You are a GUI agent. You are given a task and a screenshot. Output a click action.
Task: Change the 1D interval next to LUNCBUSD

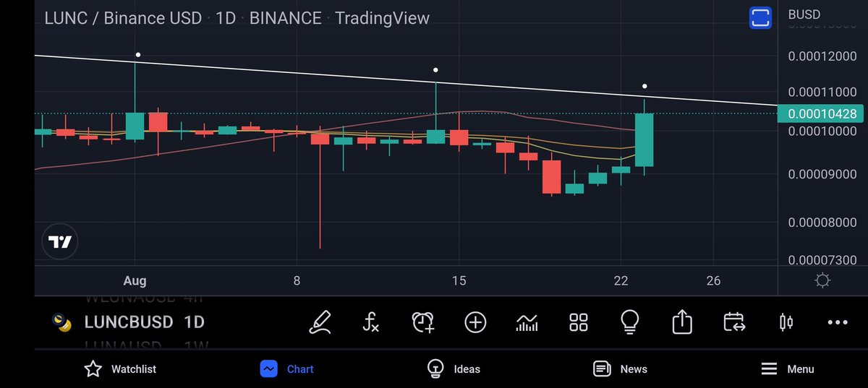pos(194,322)
